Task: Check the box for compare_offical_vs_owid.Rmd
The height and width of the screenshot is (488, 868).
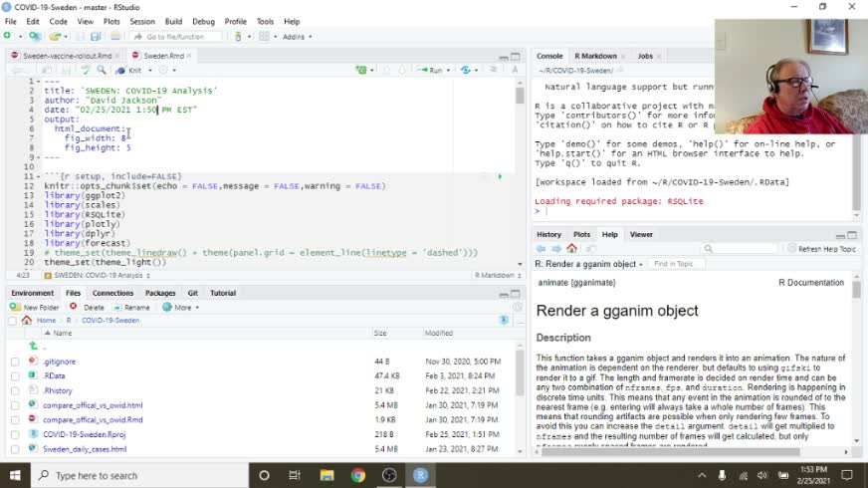Action: (15, 420)
